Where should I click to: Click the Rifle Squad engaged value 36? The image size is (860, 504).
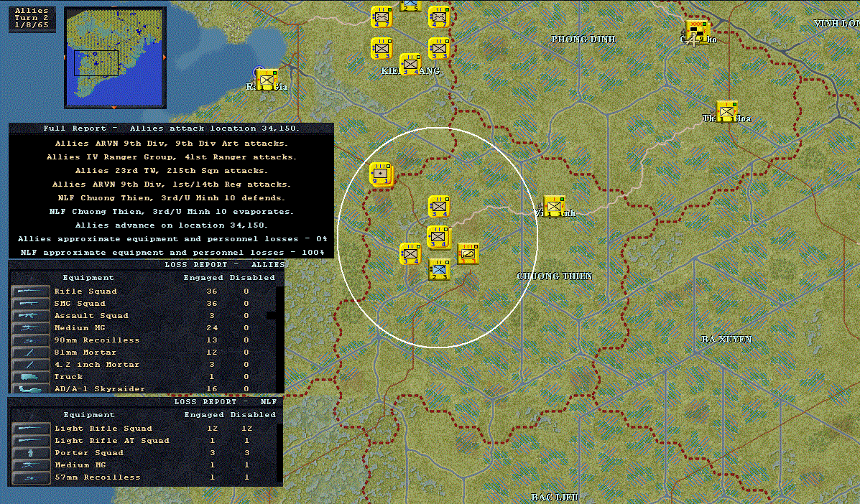(x=212, y=291)
